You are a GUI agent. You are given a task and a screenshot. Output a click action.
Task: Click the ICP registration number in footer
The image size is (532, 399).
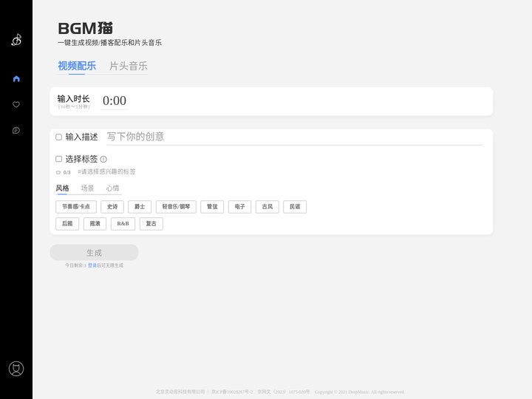tap(232, 392)
